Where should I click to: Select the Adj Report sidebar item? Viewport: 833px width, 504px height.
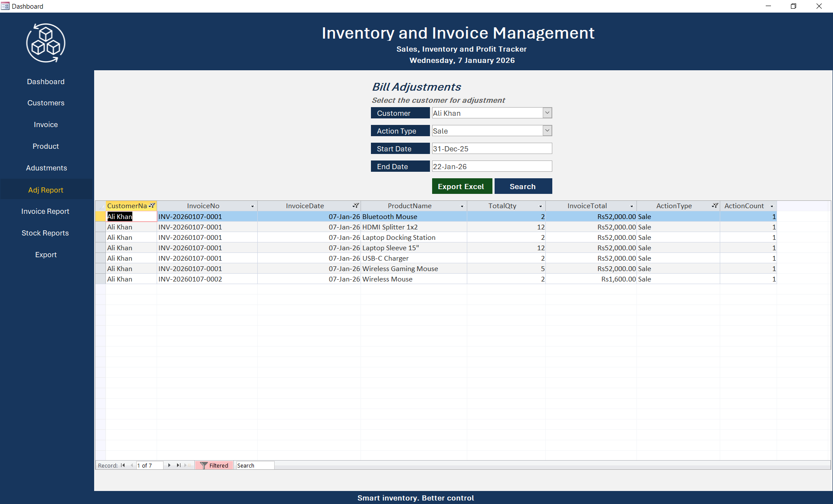tap(46, 190)
